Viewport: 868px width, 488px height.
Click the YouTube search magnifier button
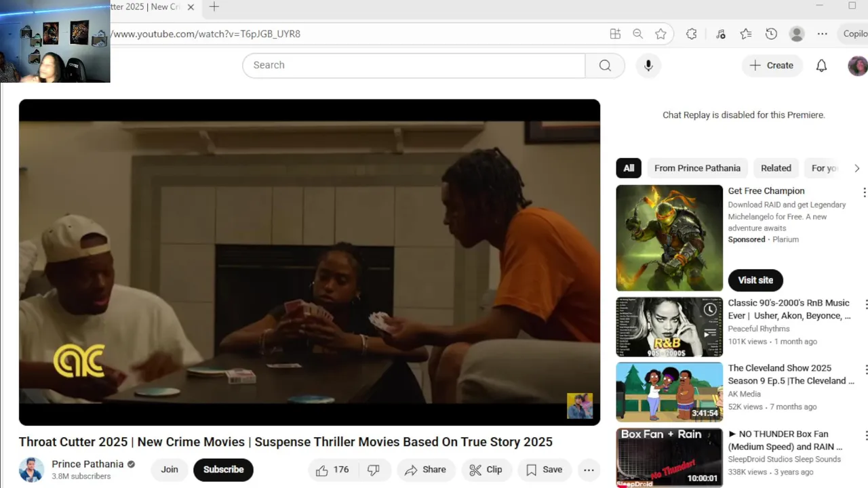(x=605, y=65)
